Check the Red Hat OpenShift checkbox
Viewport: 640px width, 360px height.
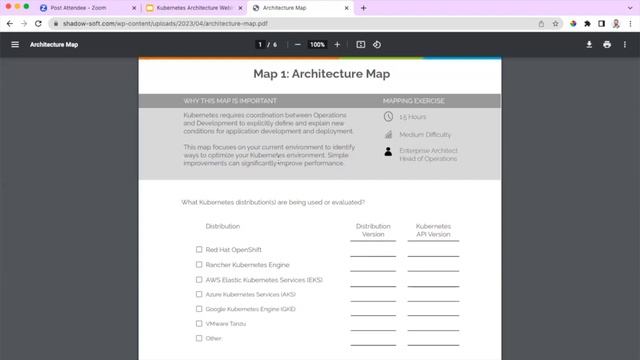(199, 249)
